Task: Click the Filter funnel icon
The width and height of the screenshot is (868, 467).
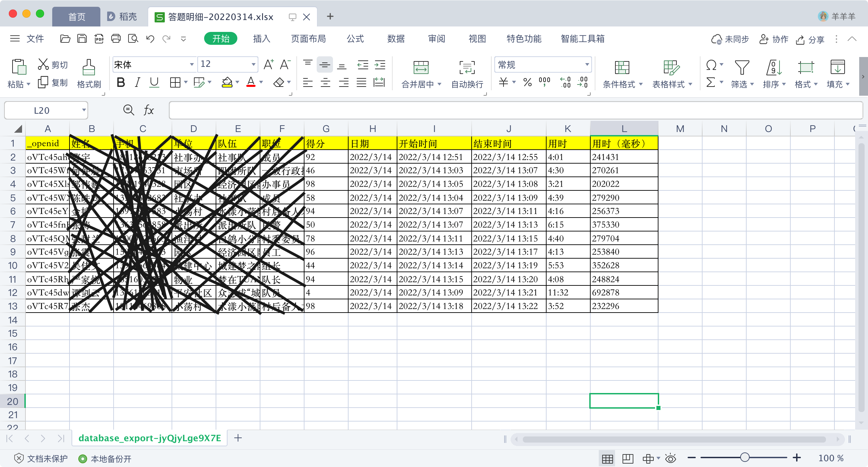Action: [742, 68]
